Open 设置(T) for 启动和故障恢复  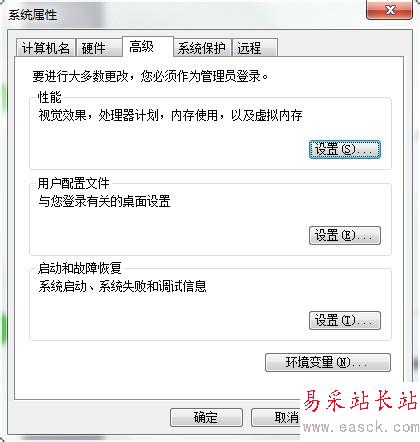point(345,320)
